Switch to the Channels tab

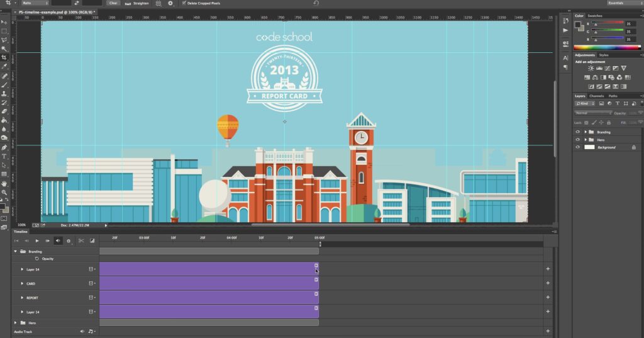596,96
